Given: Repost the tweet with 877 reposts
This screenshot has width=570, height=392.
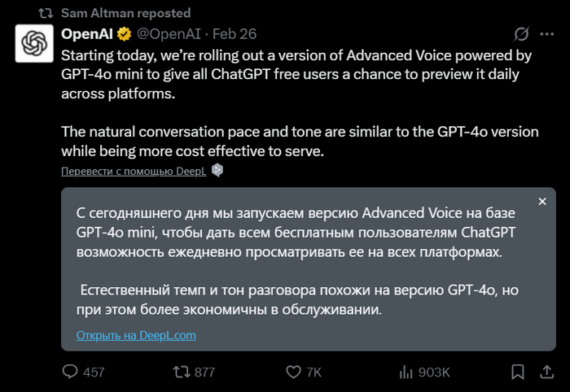Looking at the screenshot, I should point(183,372).
